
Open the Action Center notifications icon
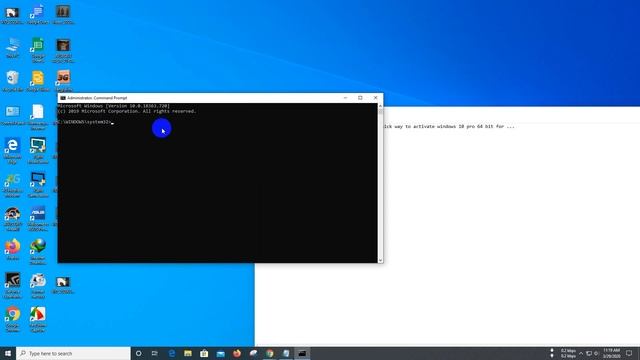[x=629, y=353]
